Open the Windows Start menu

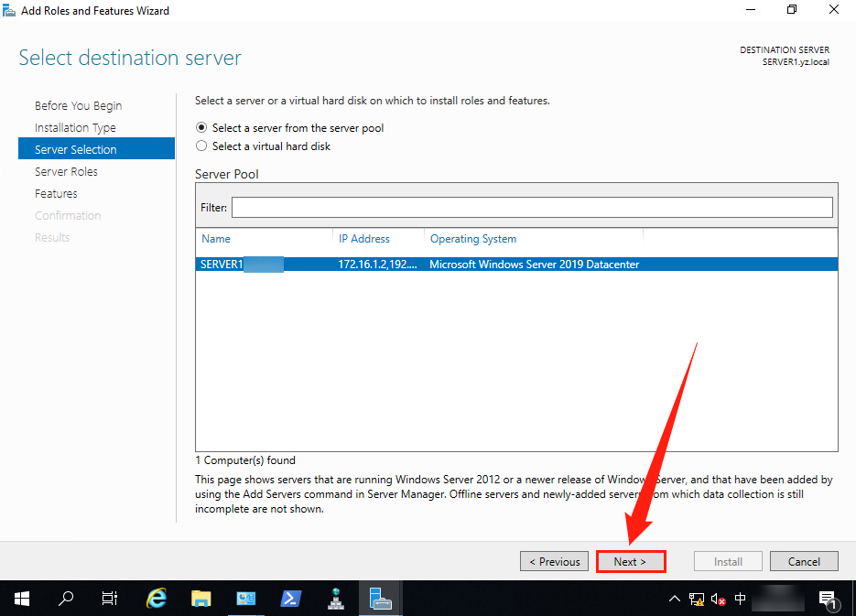[22, 599]
